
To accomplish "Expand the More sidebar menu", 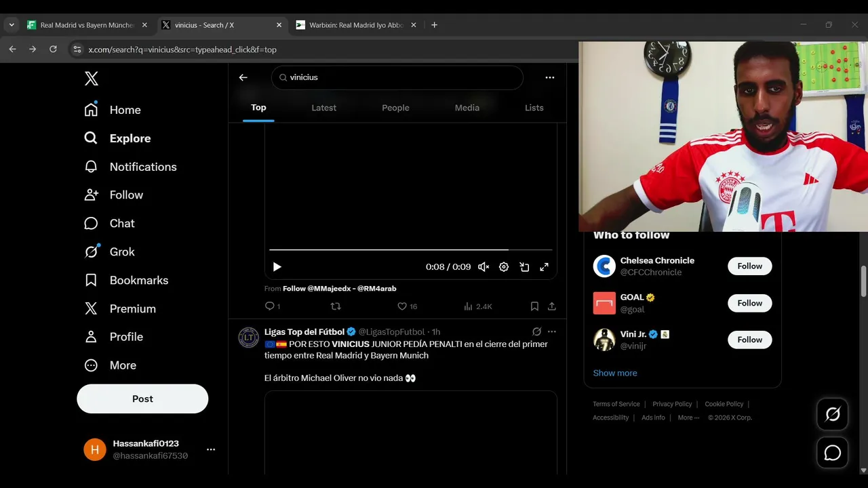I will pyautogui.click(x=110, y=365).
